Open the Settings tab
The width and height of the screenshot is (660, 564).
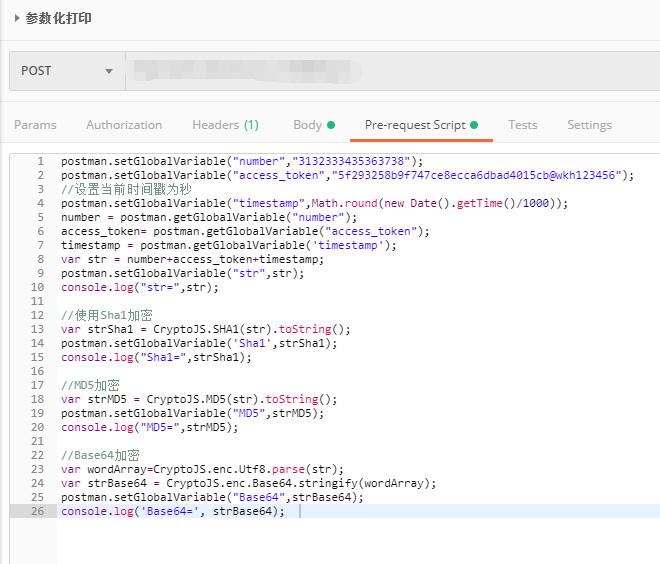tap(589, 125)
